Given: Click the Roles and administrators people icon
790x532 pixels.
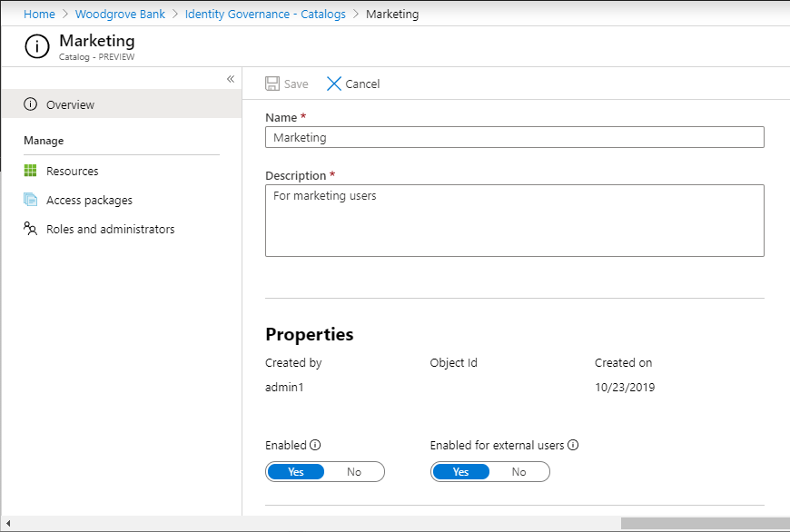Looking at the screenshot, I should tap(32, 229).
